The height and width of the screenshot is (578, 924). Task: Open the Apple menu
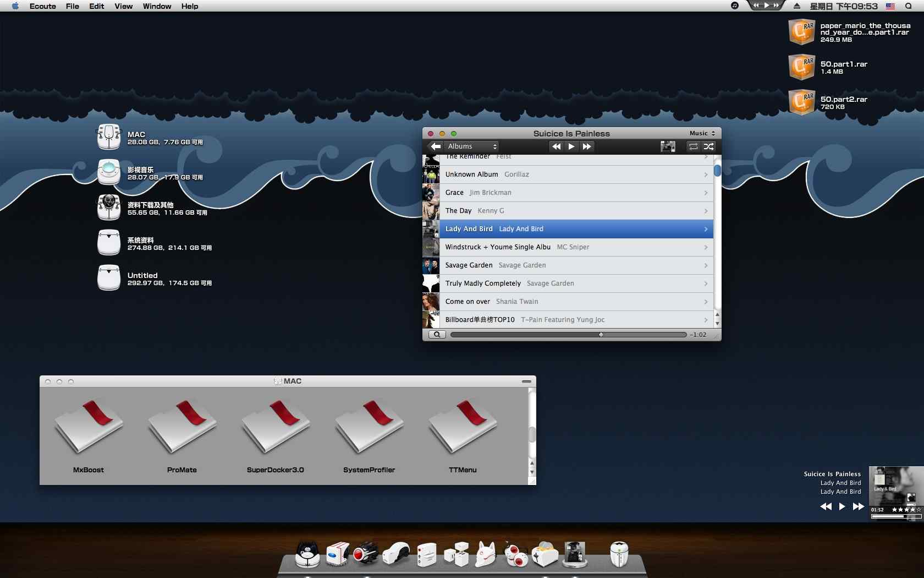tap(15, 6)
